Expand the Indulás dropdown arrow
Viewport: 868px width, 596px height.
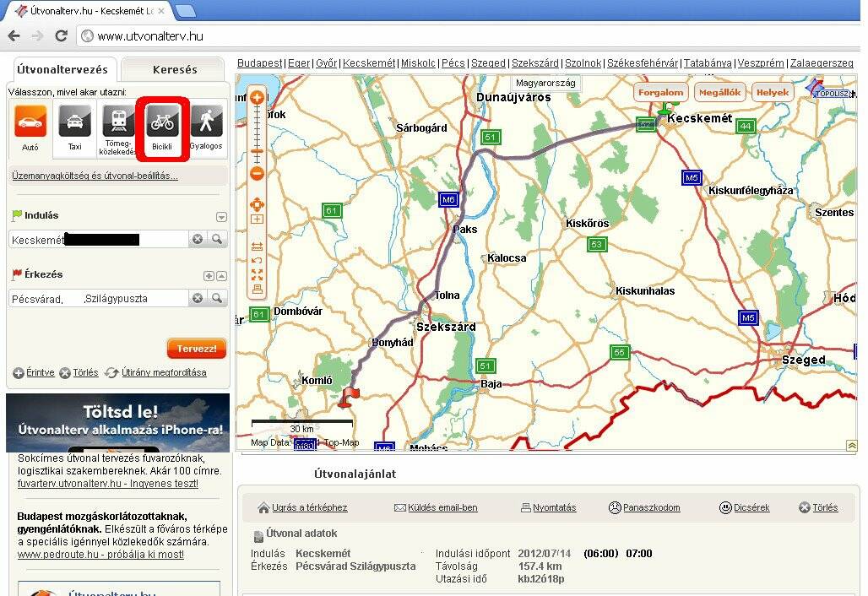click(x=221, y=217)
